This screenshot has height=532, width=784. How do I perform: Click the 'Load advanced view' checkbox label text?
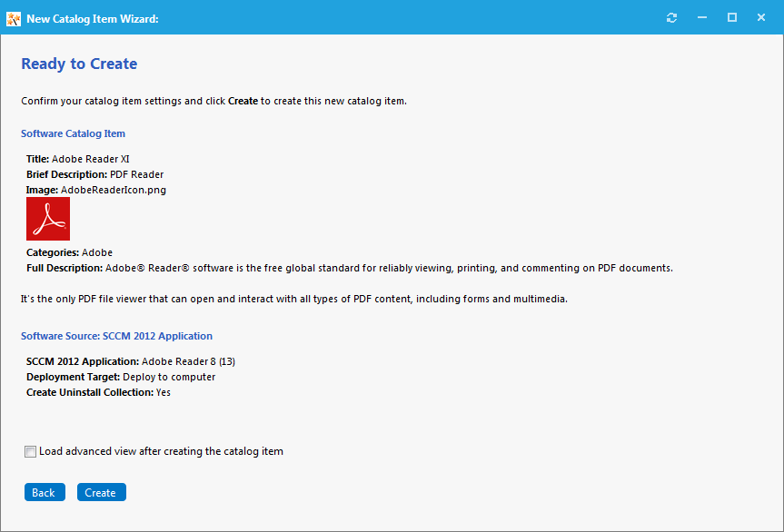161,451
